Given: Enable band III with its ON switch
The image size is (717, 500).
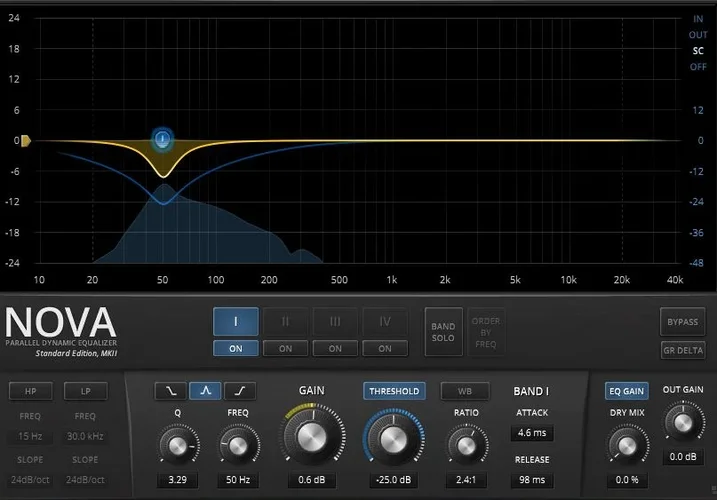Looking at the screenshot, I should pos(335,349).
